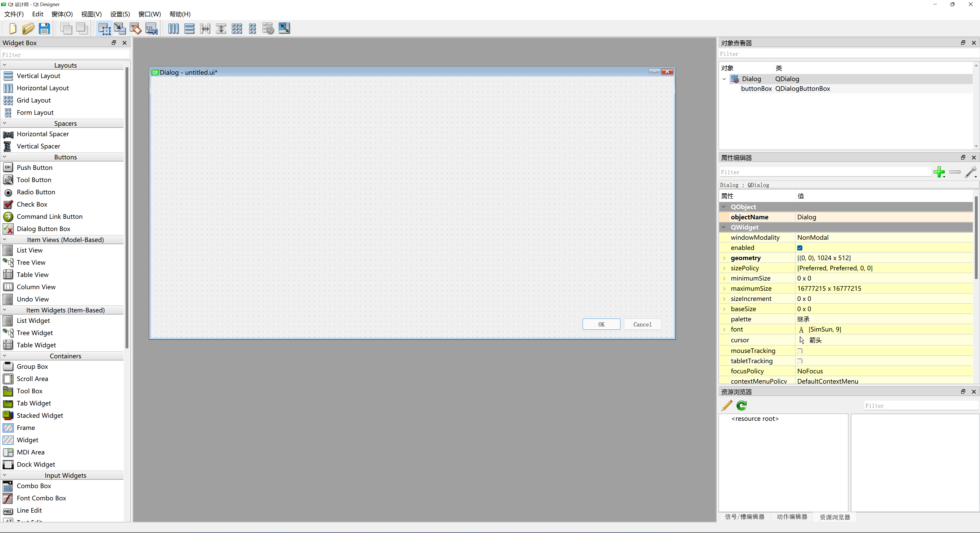This screenshot has height=533, width=980.
Task: Check the mouseTracking property checkbox
Action: click(x=800, y=351)
